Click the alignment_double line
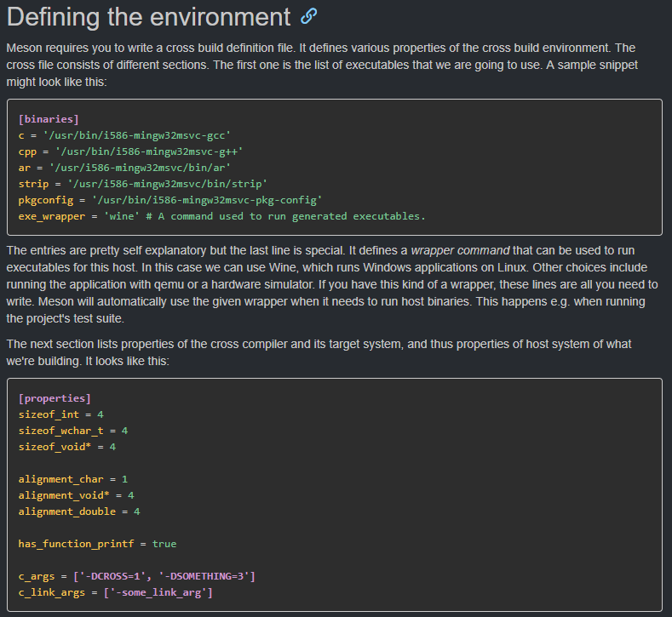 tap(79, 511)
